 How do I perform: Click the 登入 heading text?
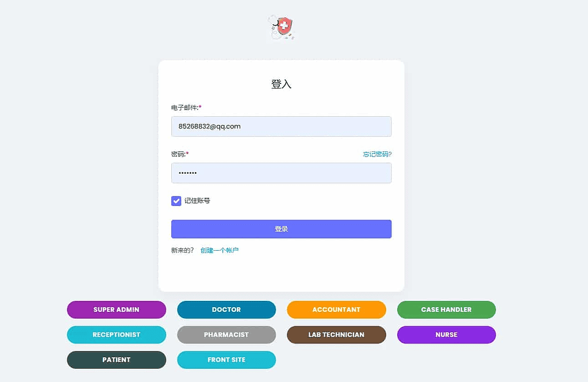281,84
